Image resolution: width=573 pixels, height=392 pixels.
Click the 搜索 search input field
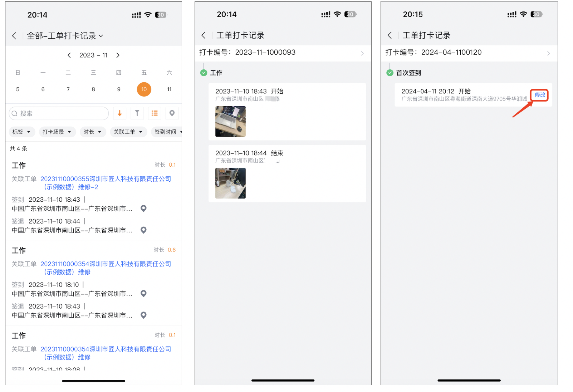tap(58, 113)
